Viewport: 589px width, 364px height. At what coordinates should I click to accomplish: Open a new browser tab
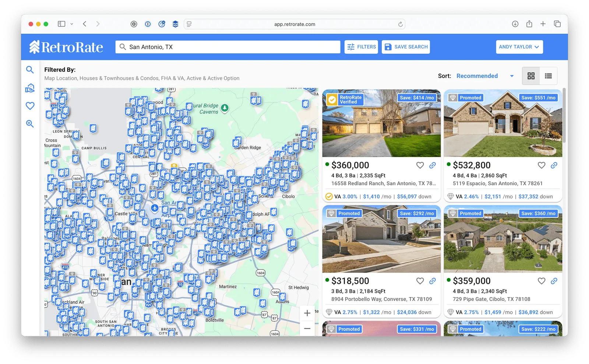543,24
